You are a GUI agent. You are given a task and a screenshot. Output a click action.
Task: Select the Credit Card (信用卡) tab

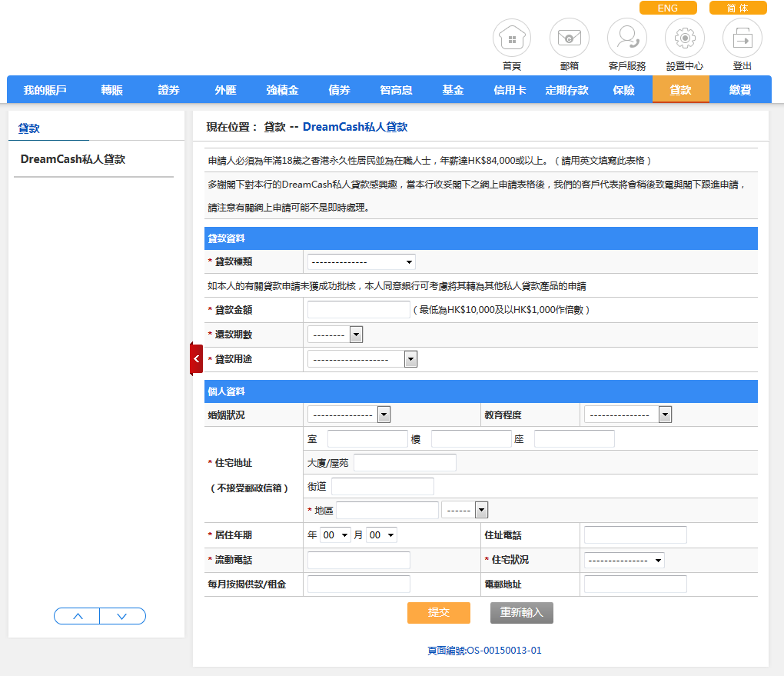click(x=510, y=90)
